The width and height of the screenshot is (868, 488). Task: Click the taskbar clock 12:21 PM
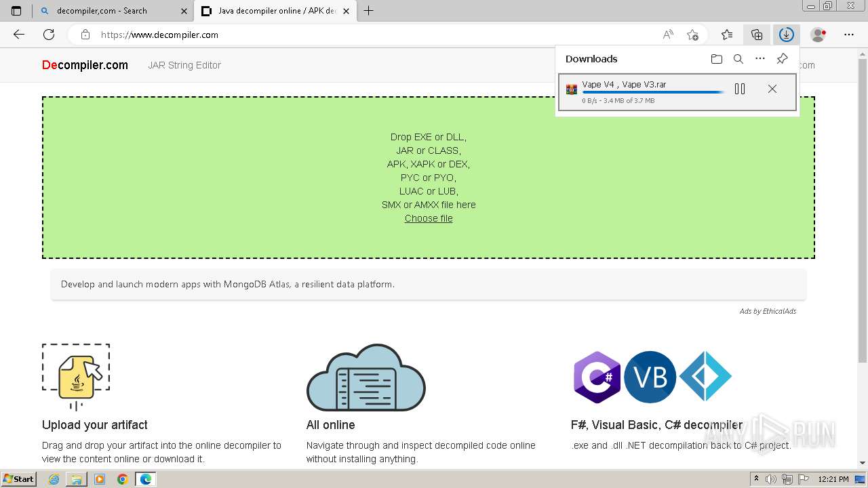pyautogui.click(x=833, y=479)
